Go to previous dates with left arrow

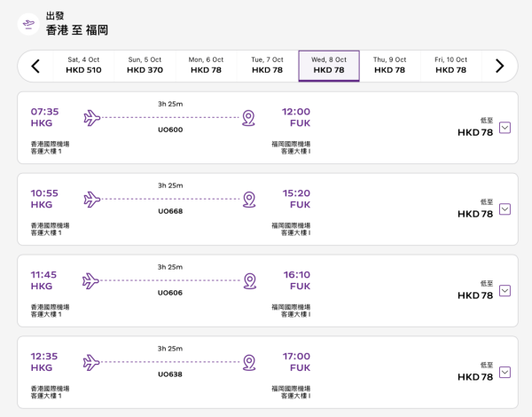pyautogui.click(x=35, y=67)
